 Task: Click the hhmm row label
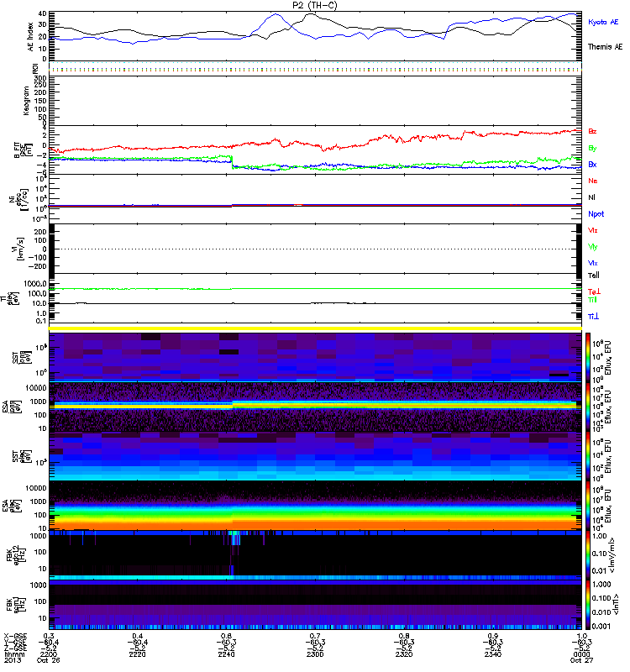13,654
